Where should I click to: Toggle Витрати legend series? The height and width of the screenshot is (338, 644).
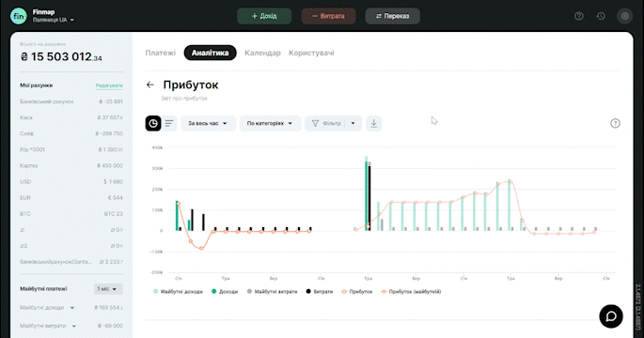(320, 292)
